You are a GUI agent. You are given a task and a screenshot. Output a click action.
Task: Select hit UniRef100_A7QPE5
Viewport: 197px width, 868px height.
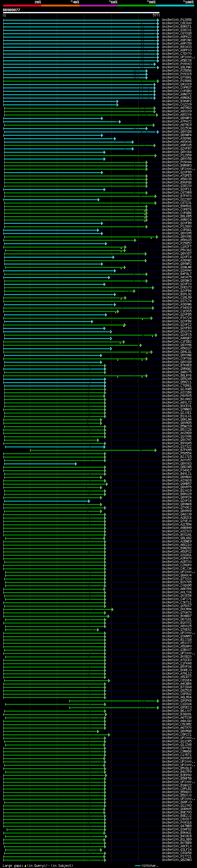177,176
